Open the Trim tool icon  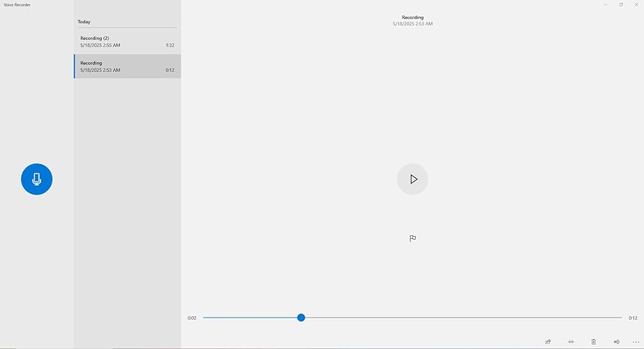pyautogui.click(x=571, y=341)
